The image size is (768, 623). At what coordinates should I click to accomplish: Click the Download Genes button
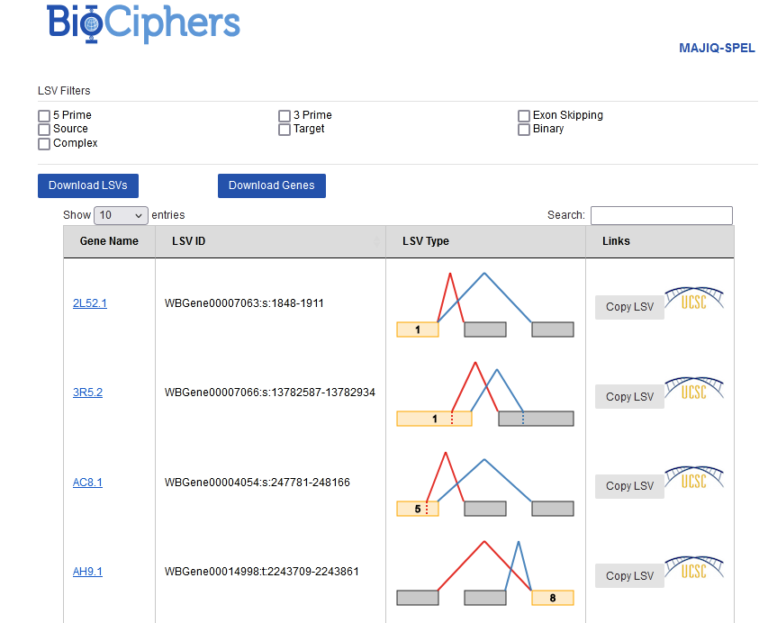click(271, 185)
